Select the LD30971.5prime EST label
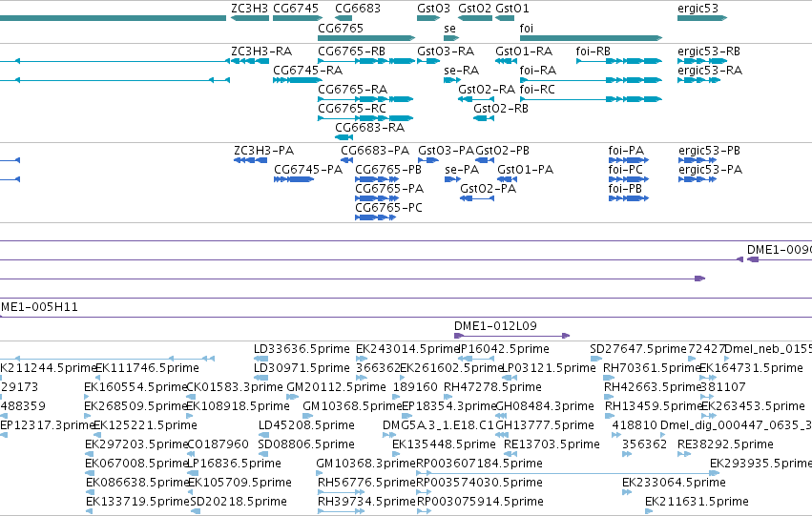 click(x=302, y=368)
